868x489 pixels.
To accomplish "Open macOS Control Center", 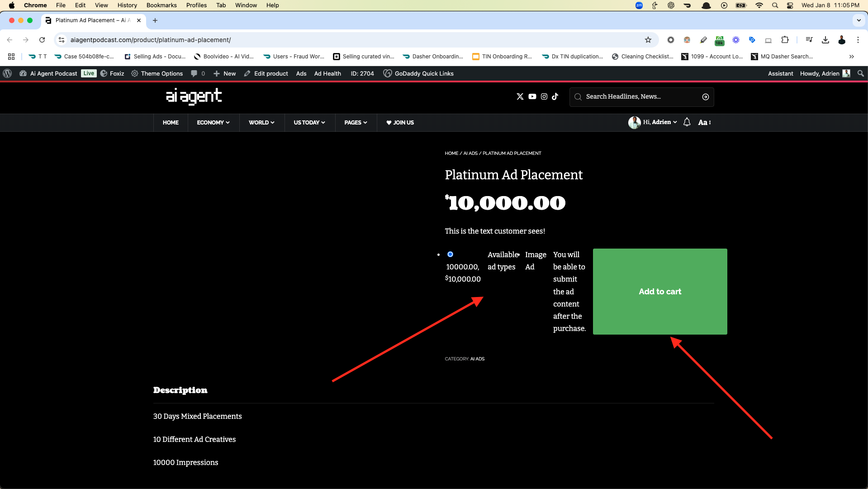I will click(x=790, y=5).
